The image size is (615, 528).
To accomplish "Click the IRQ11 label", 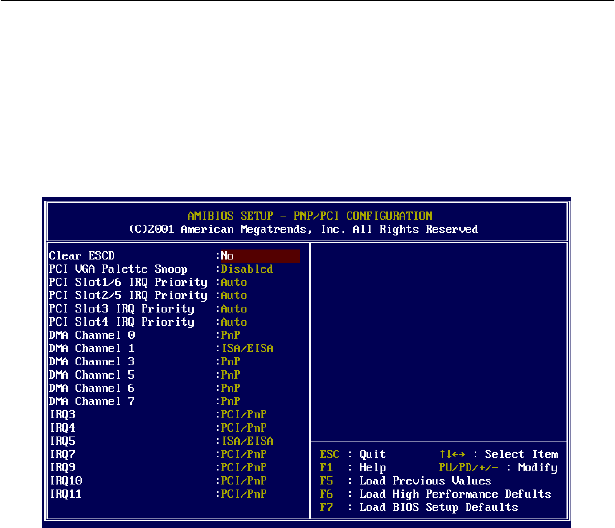I will coord(66,494).
